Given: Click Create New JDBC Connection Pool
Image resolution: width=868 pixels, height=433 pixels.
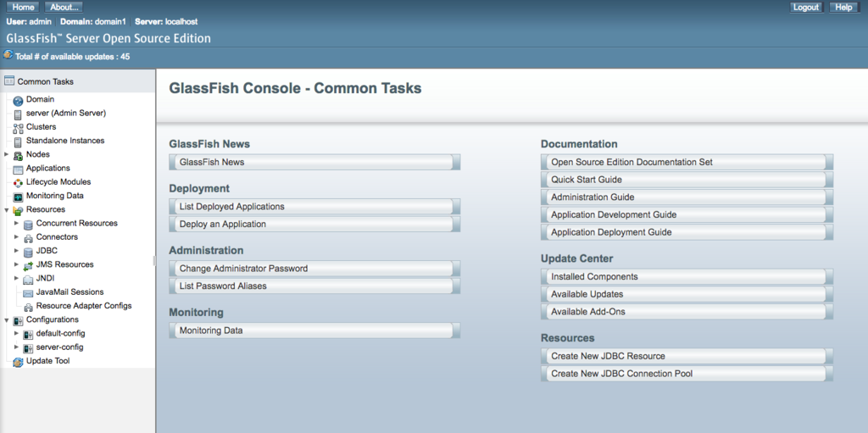Looking at the screenshot, I should click(687, 374).
